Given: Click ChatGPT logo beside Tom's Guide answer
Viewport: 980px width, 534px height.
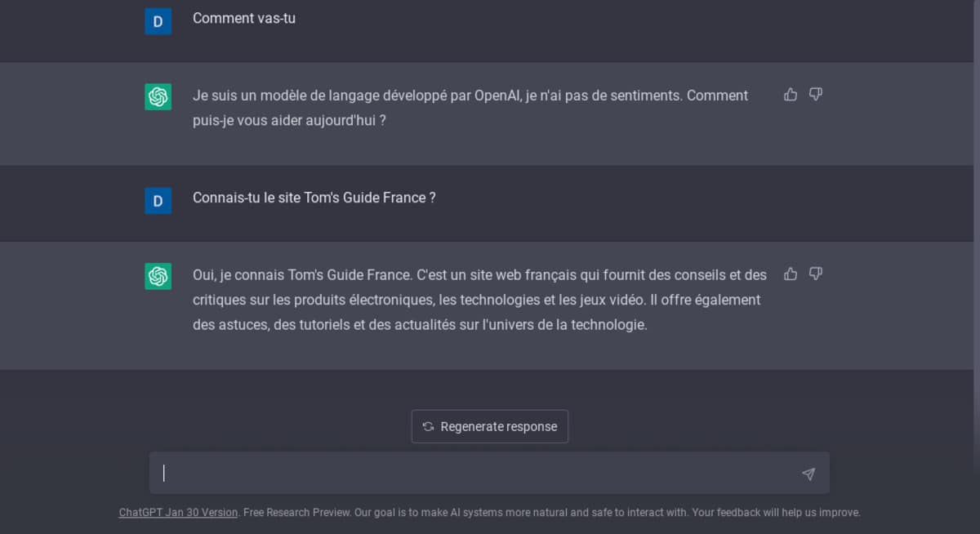Looking at the screenshot, I should point(158,276).
